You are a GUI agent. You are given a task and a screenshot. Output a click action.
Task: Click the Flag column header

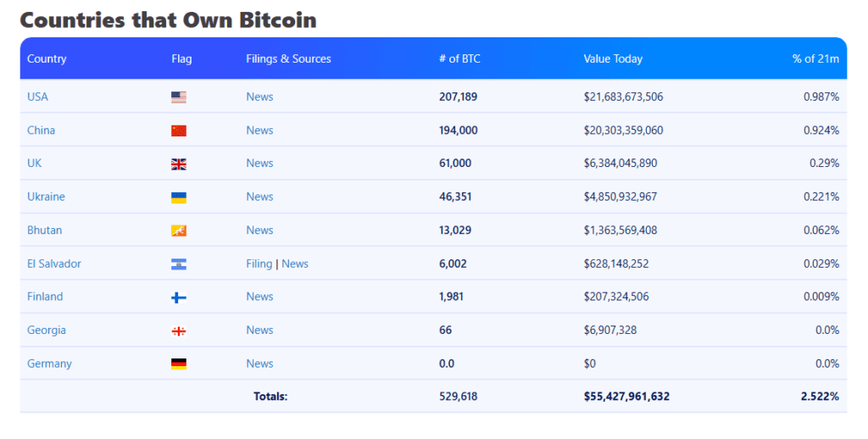181,58
